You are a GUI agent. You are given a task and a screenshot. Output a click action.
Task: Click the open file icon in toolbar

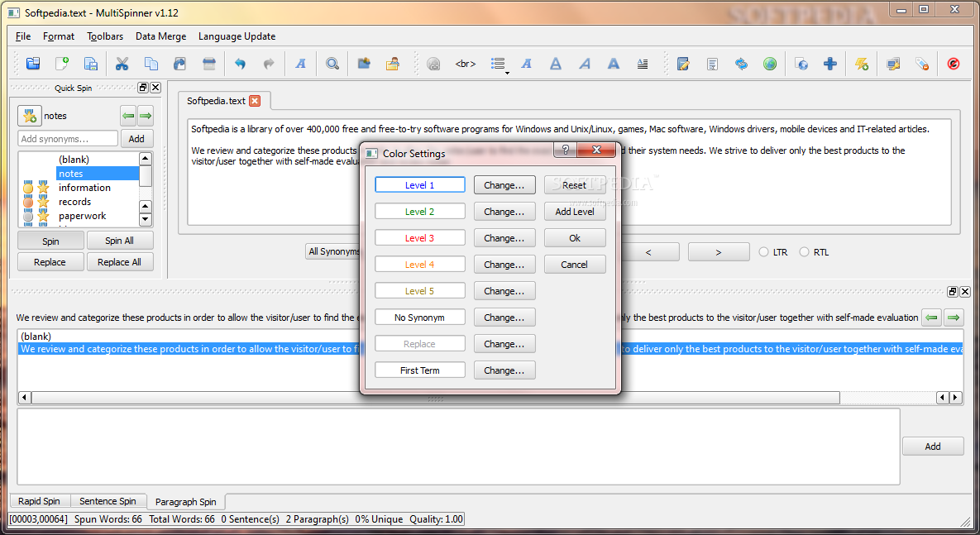point(32,63)
